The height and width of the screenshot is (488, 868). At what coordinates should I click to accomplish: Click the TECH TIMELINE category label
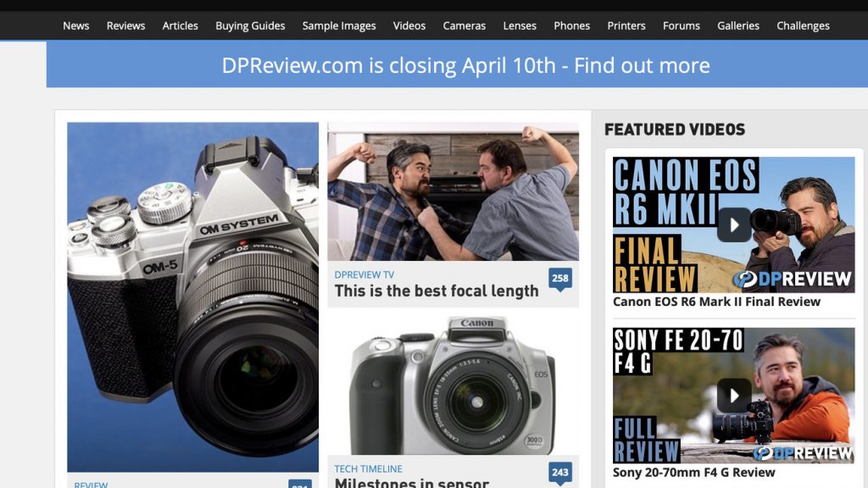pos(368,469)
